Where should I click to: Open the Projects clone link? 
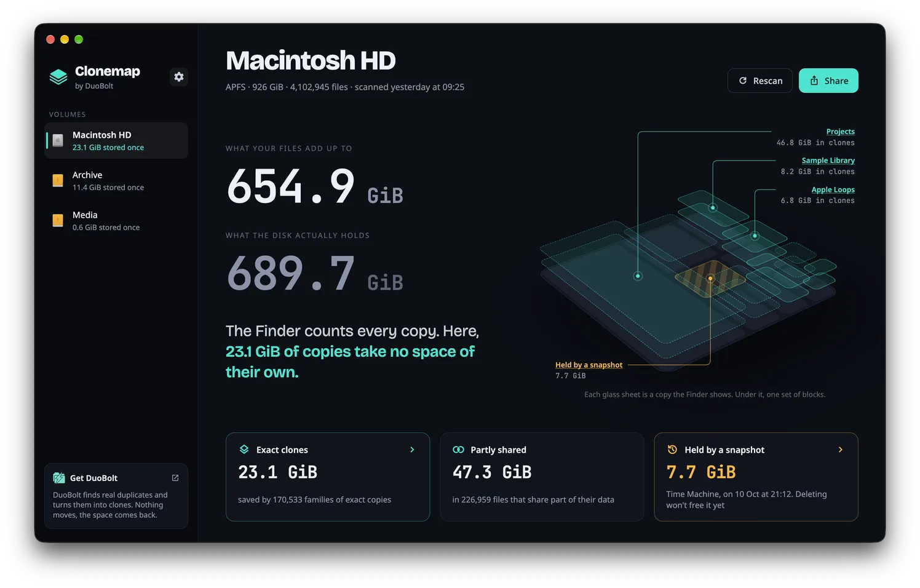tap(840, 132)
